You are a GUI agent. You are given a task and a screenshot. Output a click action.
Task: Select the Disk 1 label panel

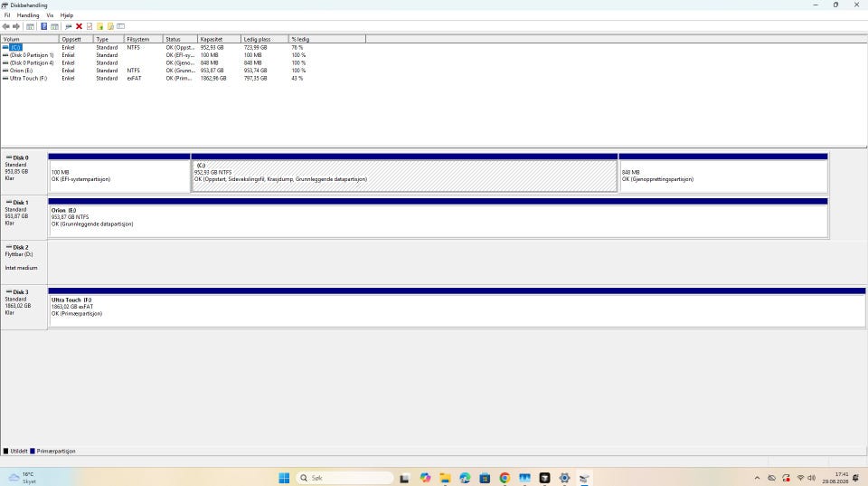click(x=24, y=218)
